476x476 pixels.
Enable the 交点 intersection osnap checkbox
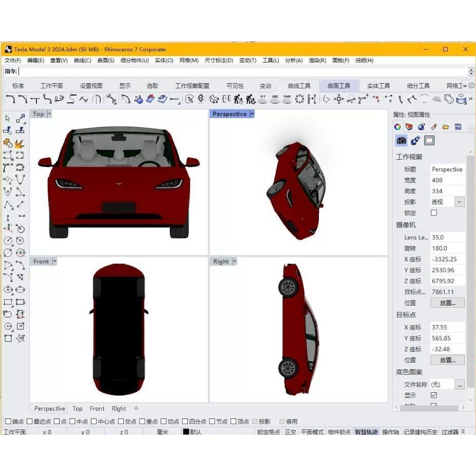point(121,422)
